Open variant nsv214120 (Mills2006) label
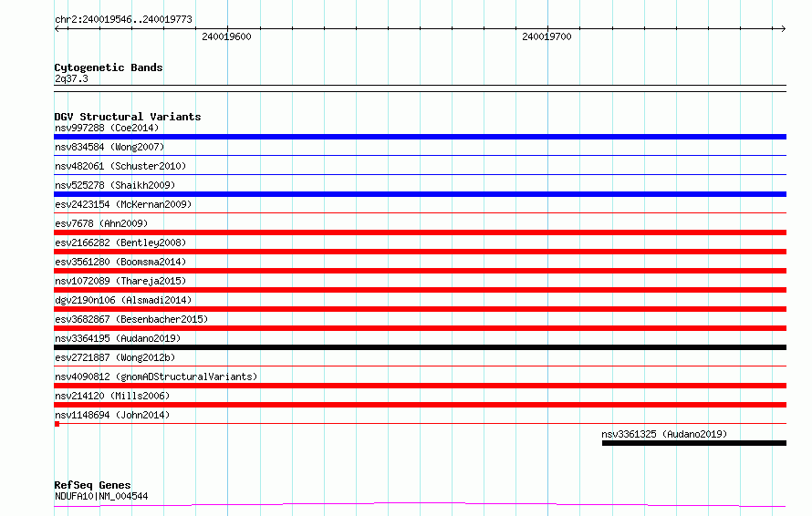Viewport: 812px width, 516px height. pos(112,396)
